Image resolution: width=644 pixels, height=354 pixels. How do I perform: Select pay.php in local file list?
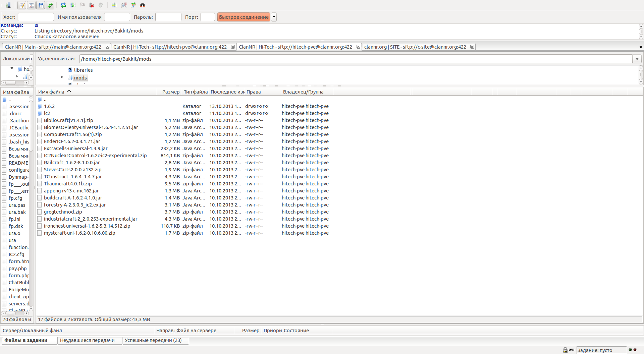pyautogui.click(x=17, y=269)
